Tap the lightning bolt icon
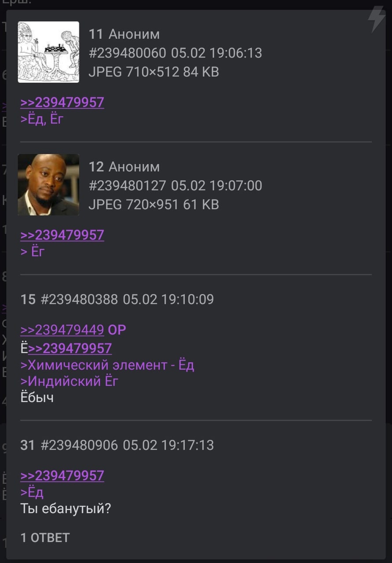 click(376, 20)
